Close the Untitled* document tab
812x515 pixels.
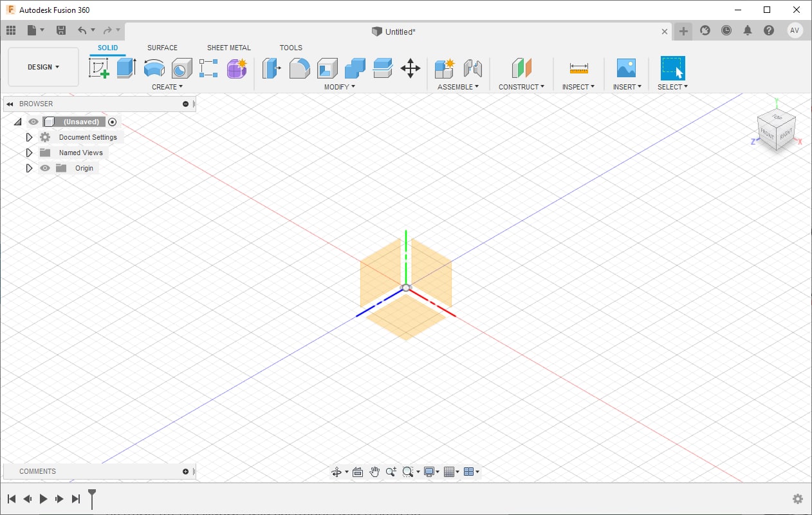665,31
